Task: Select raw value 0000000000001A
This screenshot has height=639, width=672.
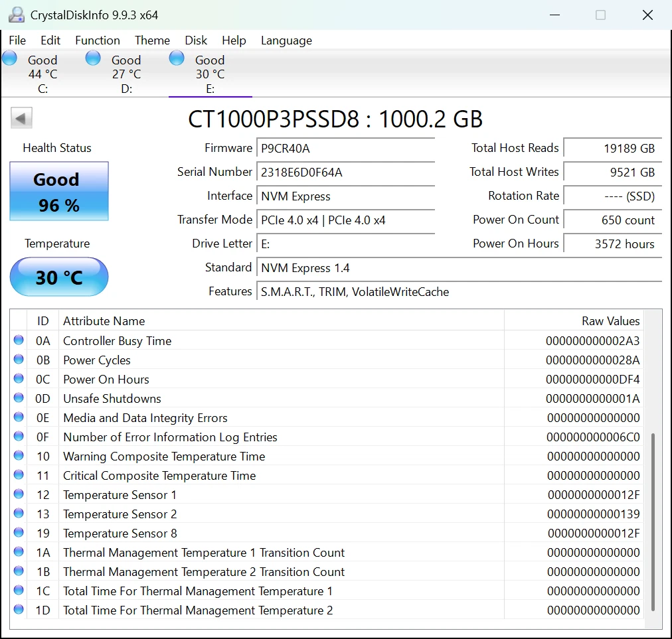Action: tap(593, 399)
